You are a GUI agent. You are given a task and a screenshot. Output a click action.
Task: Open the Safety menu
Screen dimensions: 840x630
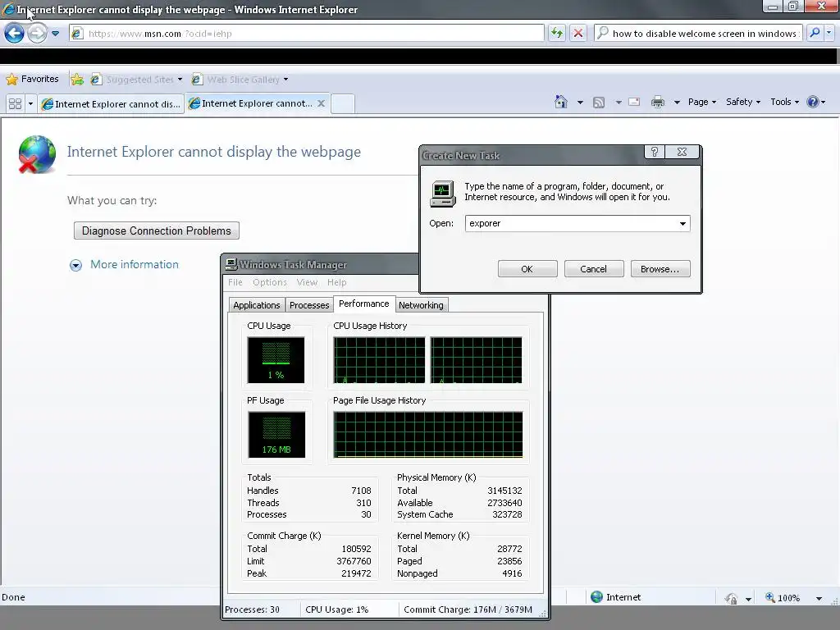742,102
